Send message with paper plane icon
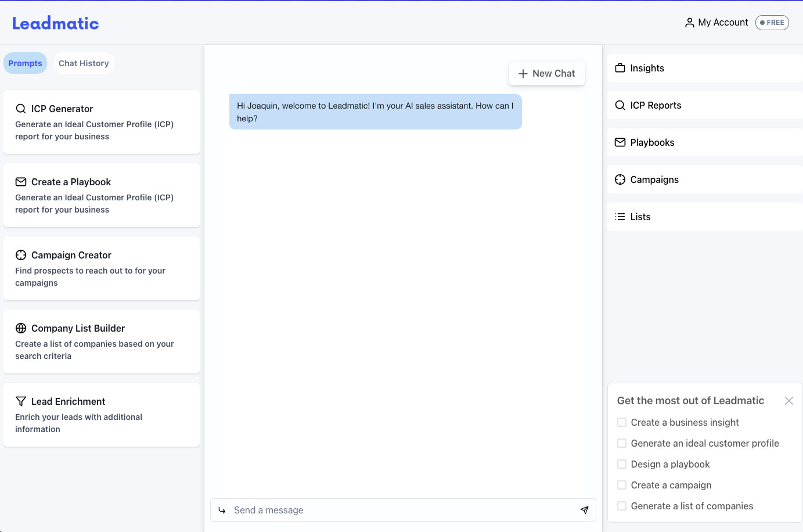Image resolution: width=803 pixels, height=532 pixels. pyautogui.click(x=585, y=510)
